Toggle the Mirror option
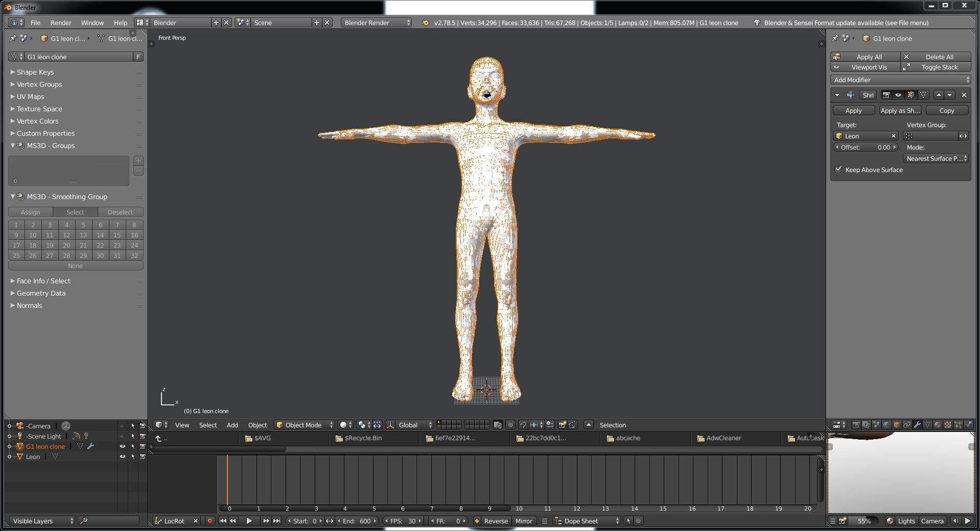 pos(524,521)
